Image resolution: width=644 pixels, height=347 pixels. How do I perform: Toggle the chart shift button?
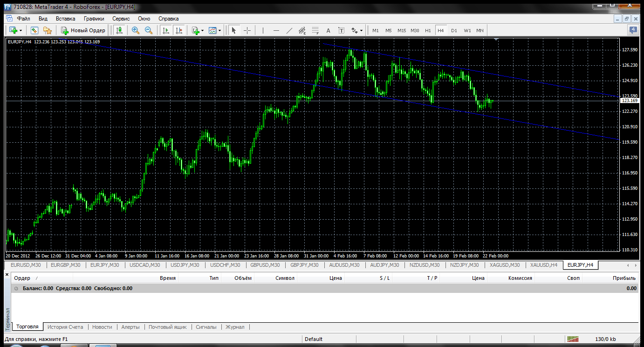point(178,30)
